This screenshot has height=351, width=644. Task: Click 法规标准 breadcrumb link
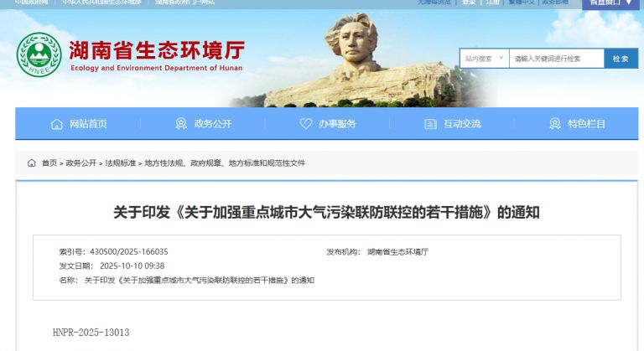121,163
